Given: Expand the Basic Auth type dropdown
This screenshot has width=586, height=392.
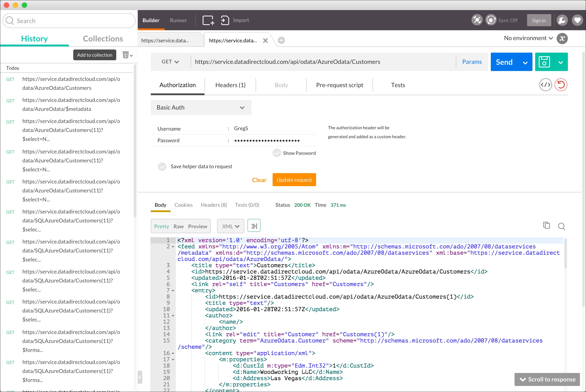Looking at the screenshot, I should coord(201,108).
